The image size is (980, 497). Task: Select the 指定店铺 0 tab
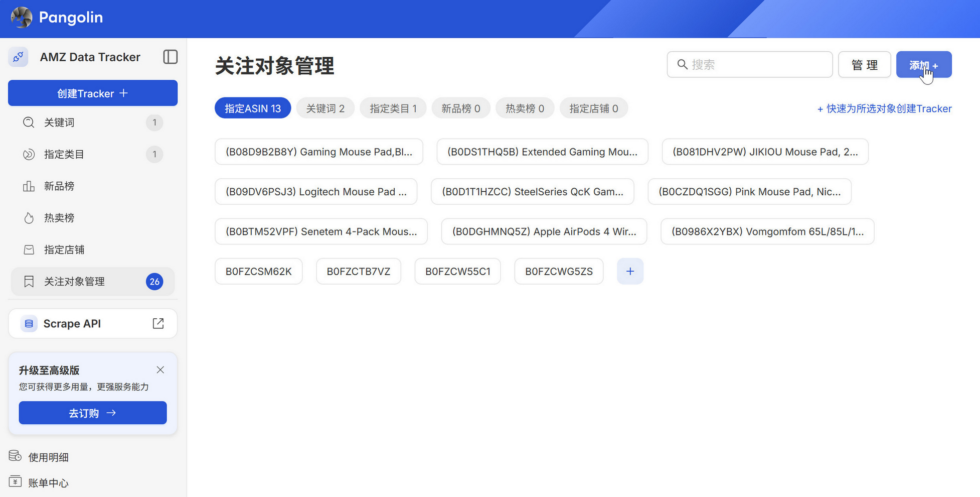tap(593, 108)
